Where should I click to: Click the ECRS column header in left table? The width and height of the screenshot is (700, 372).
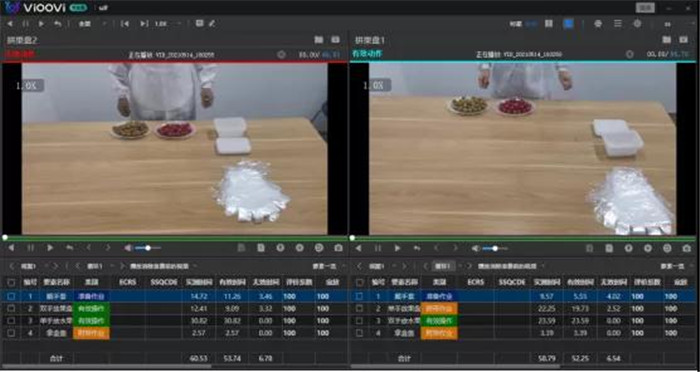pyautogui.click(x=128, y=282)
